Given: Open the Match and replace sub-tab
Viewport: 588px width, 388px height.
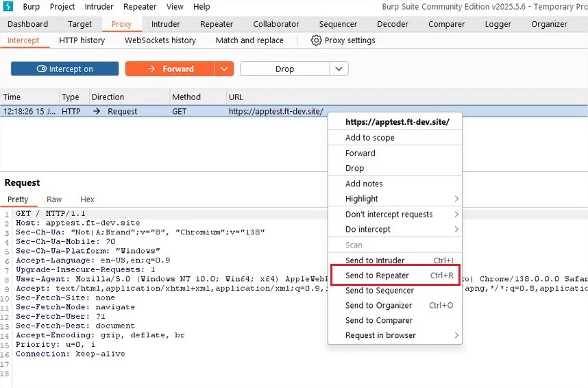Looking at the screenshot, I should coord(249,40).
